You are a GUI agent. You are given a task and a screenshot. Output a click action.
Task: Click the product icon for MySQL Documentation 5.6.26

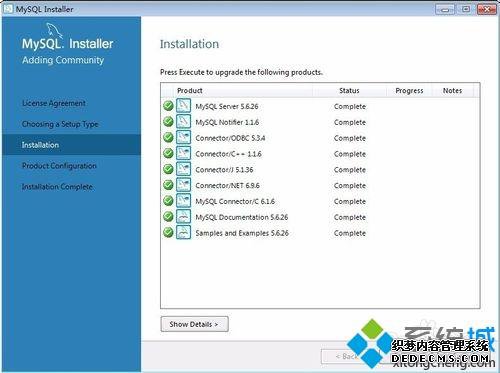pos(183,216)
